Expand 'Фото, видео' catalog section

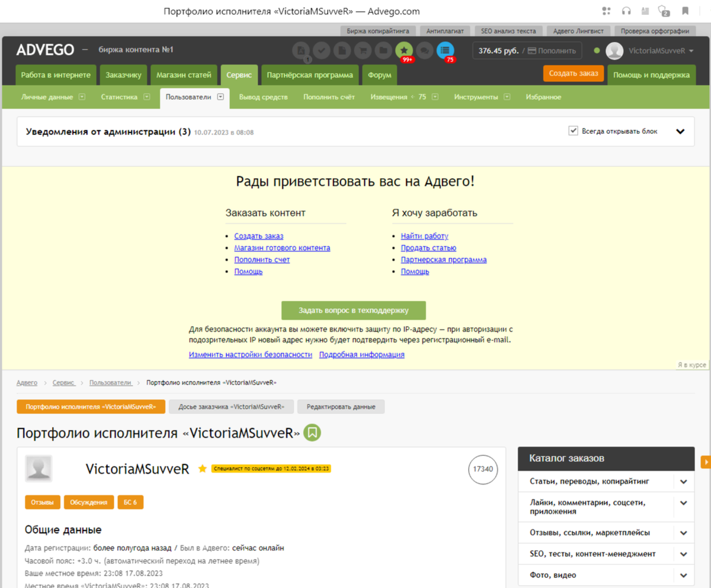pos(684,576)
